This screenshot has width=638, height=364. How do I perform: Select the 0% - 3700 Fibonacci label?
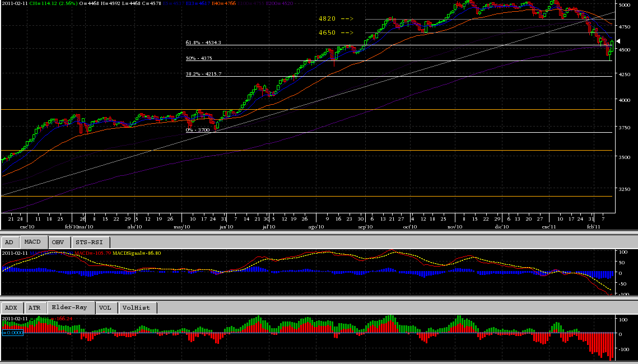tap(197, 130)
